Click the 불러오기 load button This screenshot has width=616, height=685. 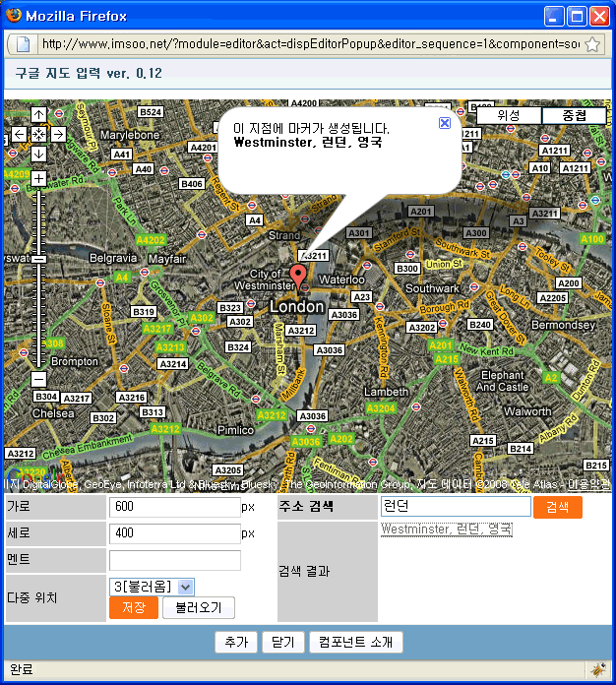pos(199,607)
